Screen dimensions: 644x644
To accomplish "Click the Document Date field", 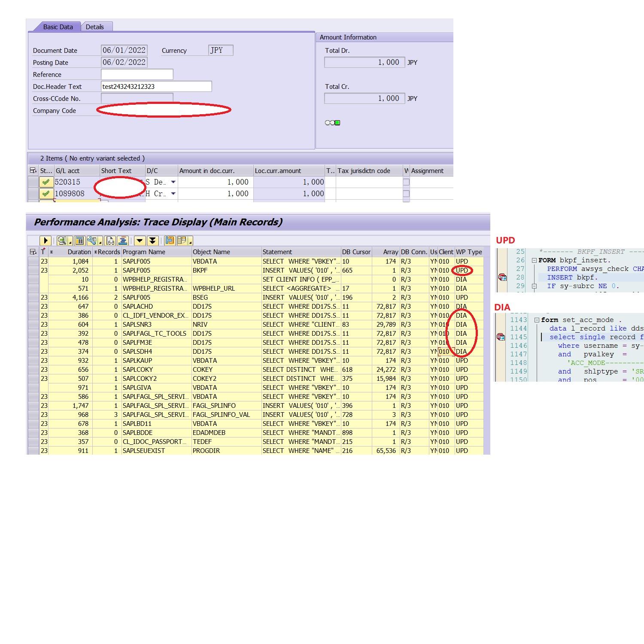I will click(125, 50).
